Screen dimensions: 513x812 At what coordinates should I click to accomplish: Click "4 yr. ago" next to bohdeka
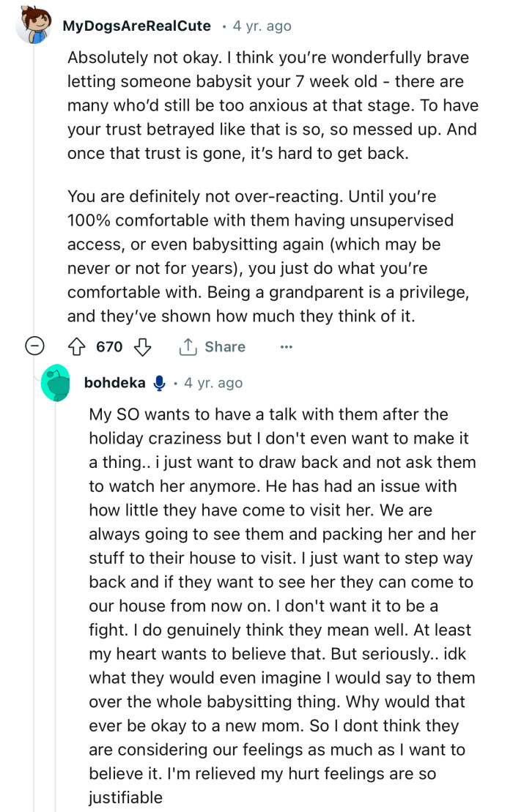[x=213, y=382]
